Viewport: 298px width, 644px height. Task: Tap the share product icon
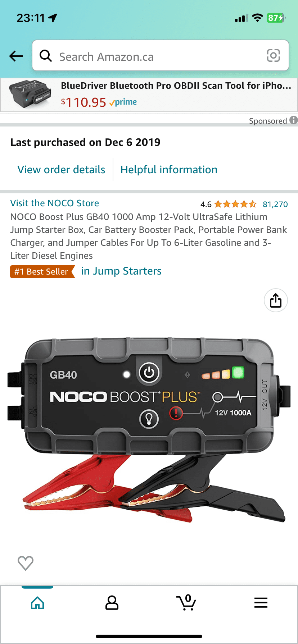point(276,300)
